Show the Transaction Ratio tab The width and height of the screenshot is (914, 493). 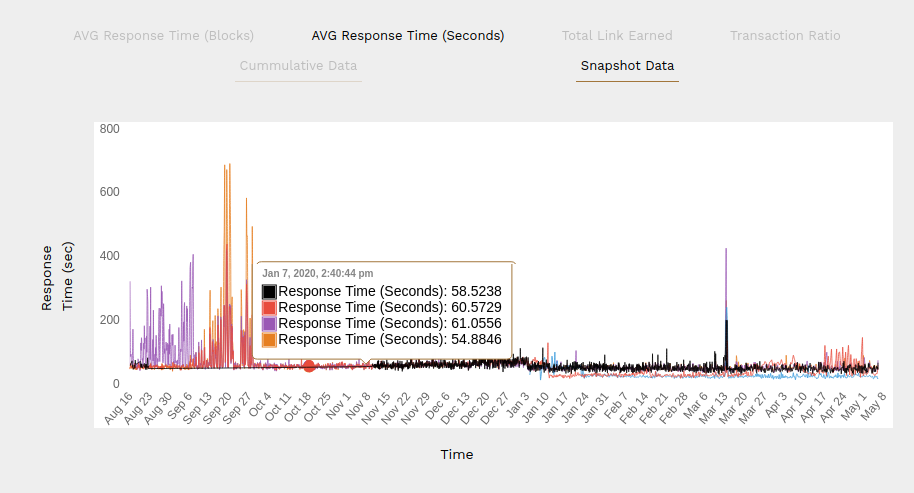tap(785, 36)
